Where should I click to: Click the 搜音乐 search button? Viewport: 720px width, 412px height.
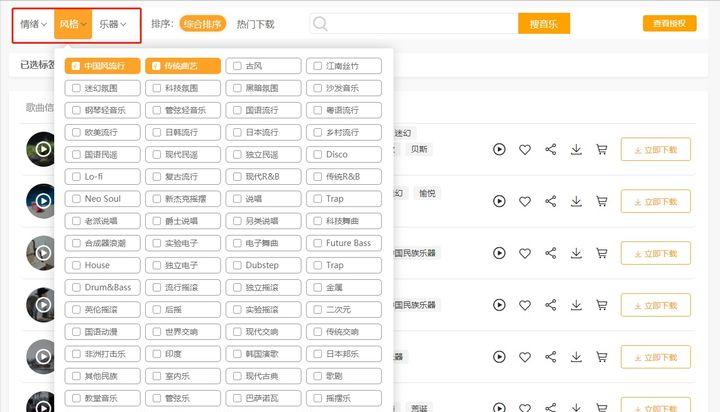click(544, 24)
